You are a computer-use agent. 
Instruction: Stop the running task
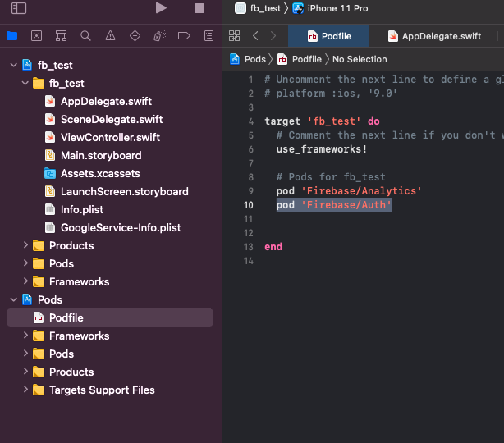tap(199, 8)
